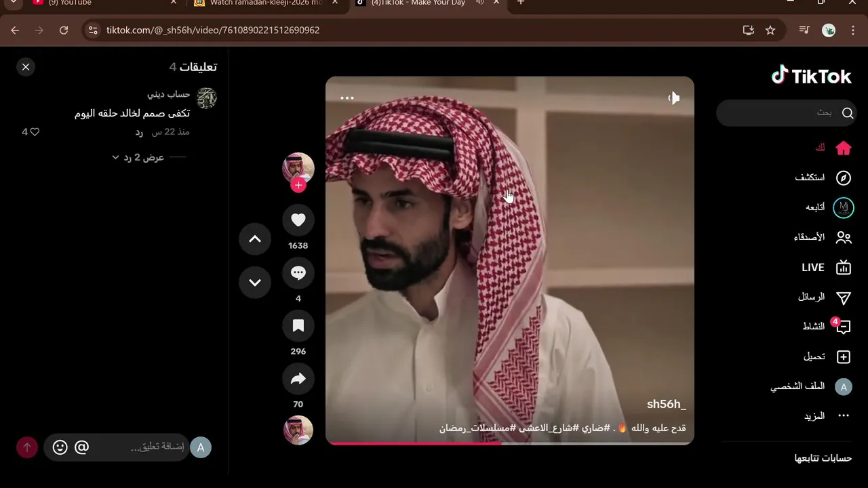Viewport: 868px width, 488px height.
Task: Open your Profile (الملف الشخصي)
Action: 811,386
